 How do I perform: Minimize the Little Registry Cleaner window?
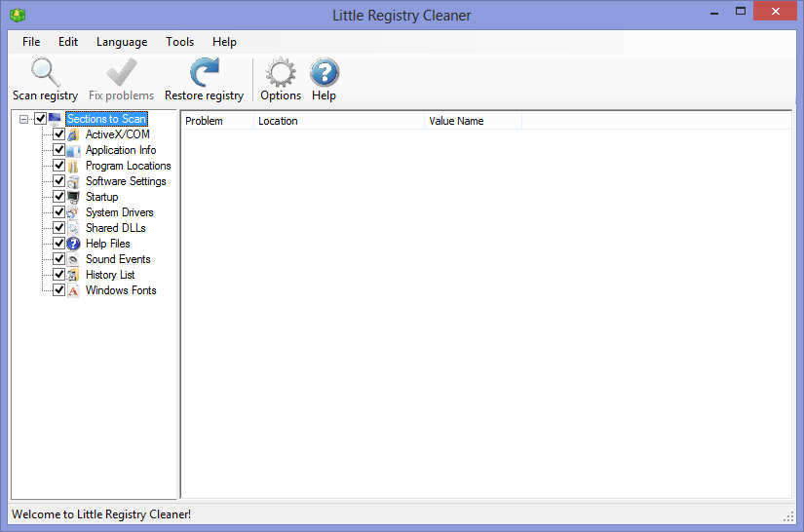(713, 12)
